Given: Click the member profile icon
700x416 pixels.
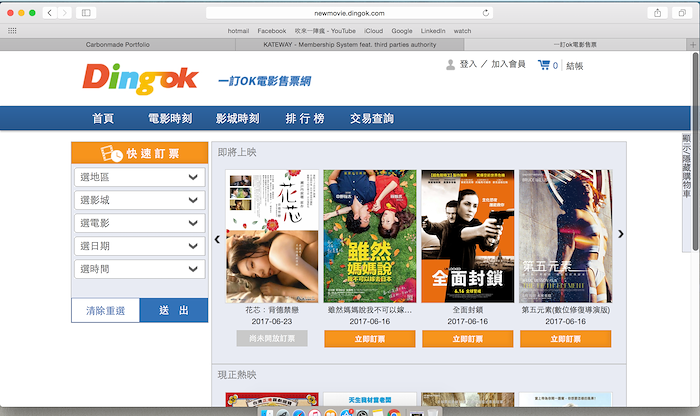Looking at the screenshot, I should pos(450,65).
